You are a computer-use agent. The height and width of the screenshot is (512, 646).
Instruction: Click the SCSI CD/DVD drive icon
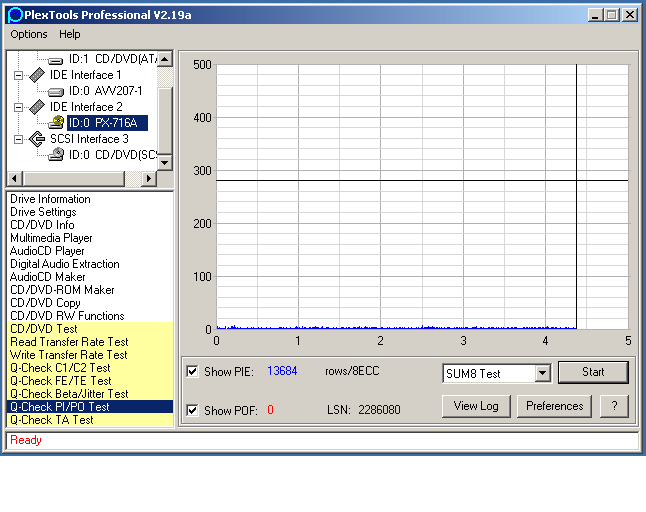(x=56, y=155)
